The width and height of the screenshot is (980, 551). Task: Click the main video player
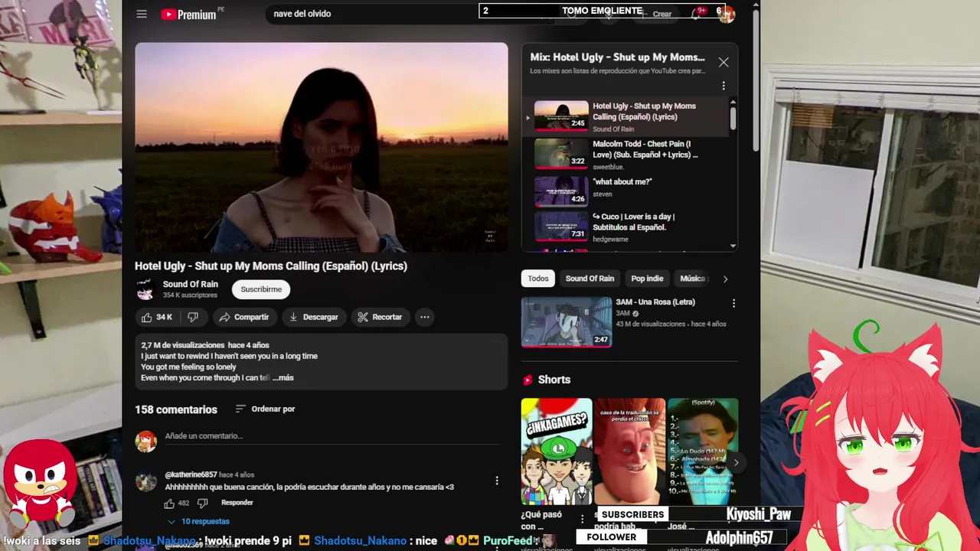point(322,147)
